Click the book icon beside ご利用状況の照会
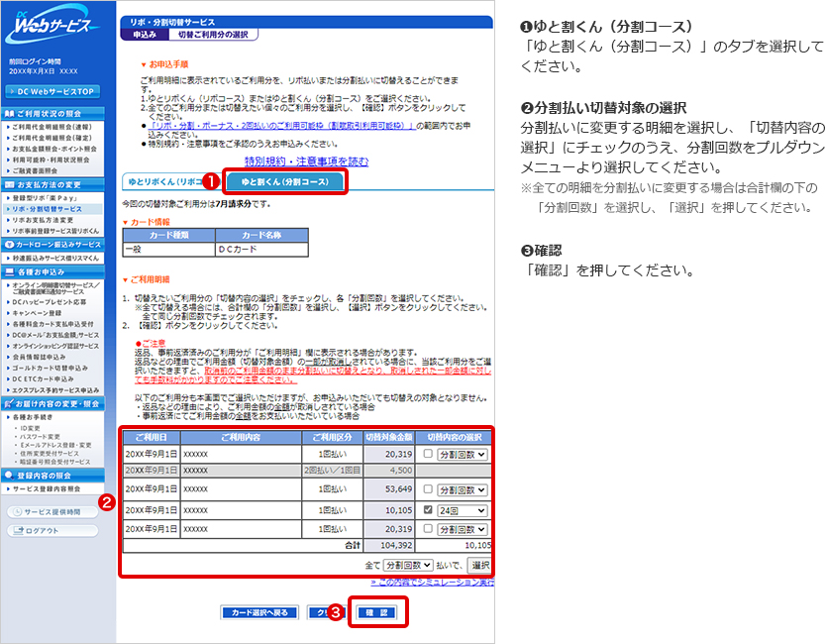Image resolution: width=827 pixels, height=644 pixels. 9,113
